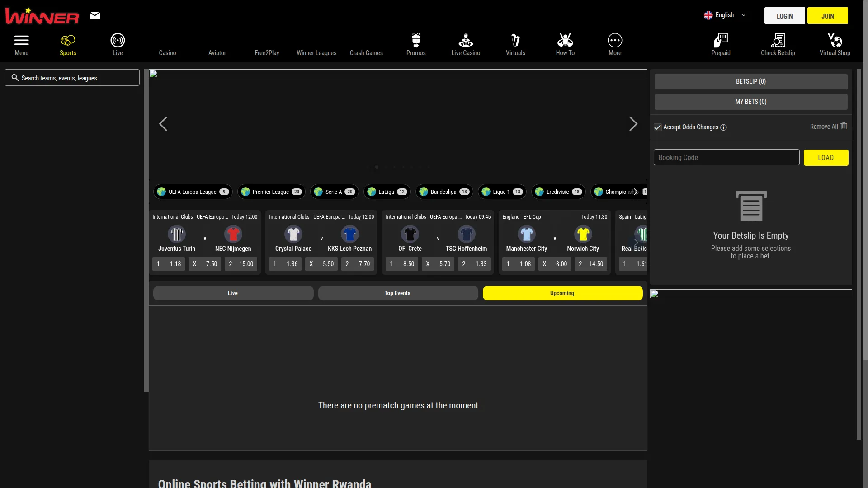Viewport: 868px width, 488px height.
Task: Click the Manchester City jersey icon
Action: click(527, 234)
